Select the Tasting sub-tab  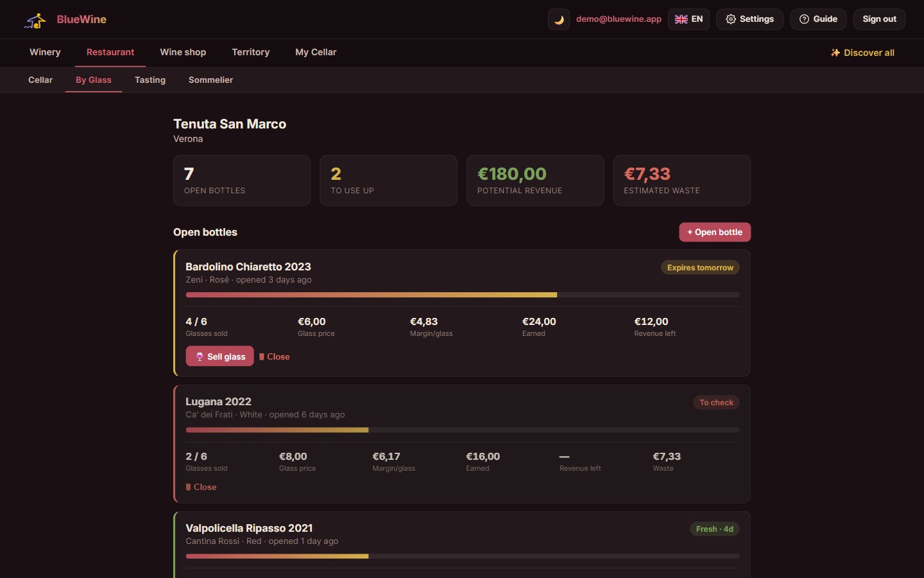[x=150, y=80]
